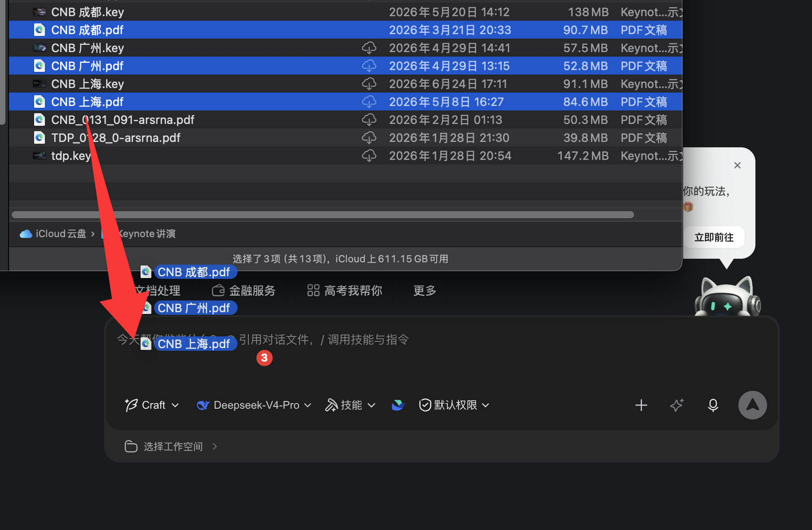Click iCloud download icon for TDP_0128_0-arsrna.pdf

point(369,138)
